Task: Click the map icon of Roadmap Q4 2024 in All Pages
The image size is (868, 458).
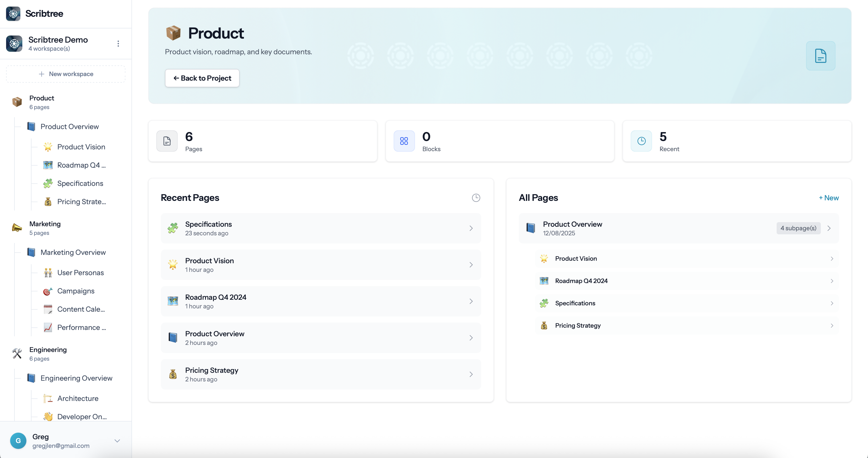Action: pos(544,281)
